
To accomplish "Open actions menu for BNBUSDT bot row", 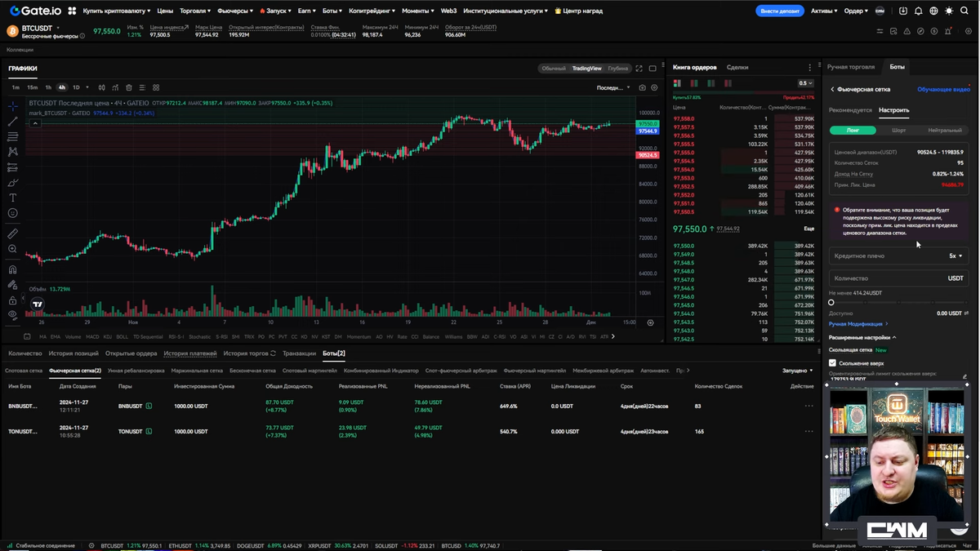I will [x=808, y=406].
